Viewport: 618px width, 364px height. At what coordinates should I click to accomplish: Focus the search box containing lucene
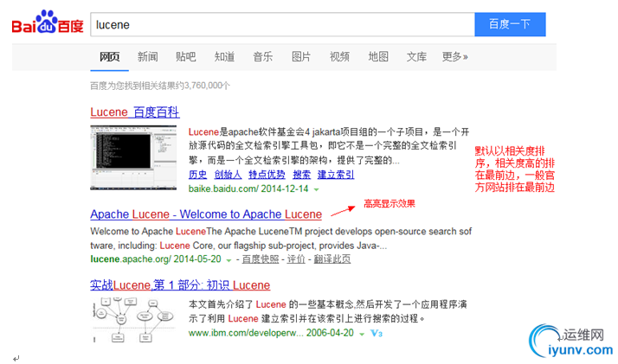pyautogui.click(x=282, y=24)
